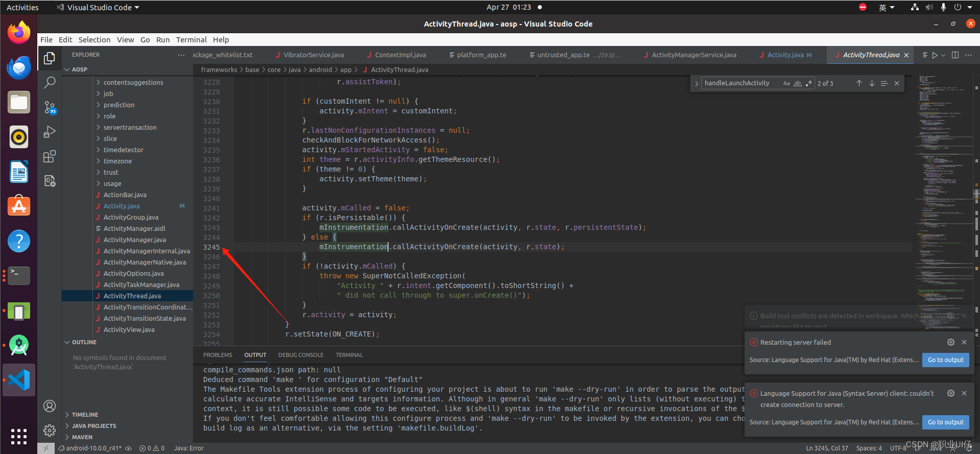Viewport: 980px width, 454px height.
Task: Switch to the PROBLEMS panel tab
Action: coord(218,355)
